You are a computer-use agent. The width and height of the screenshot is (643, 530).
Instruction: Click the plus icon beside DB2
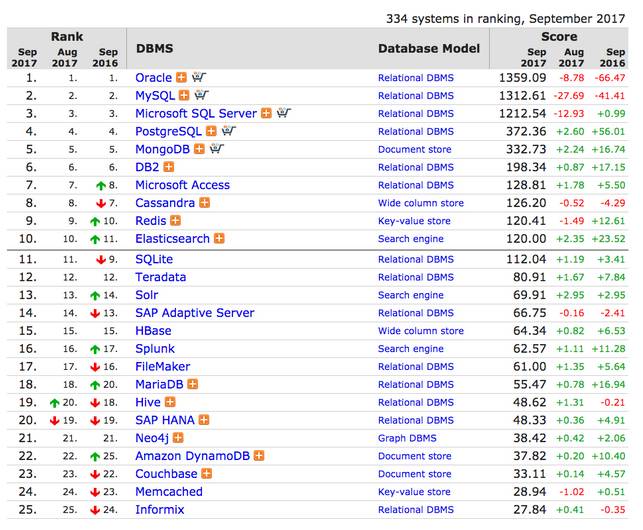click(x=169, y=167)
